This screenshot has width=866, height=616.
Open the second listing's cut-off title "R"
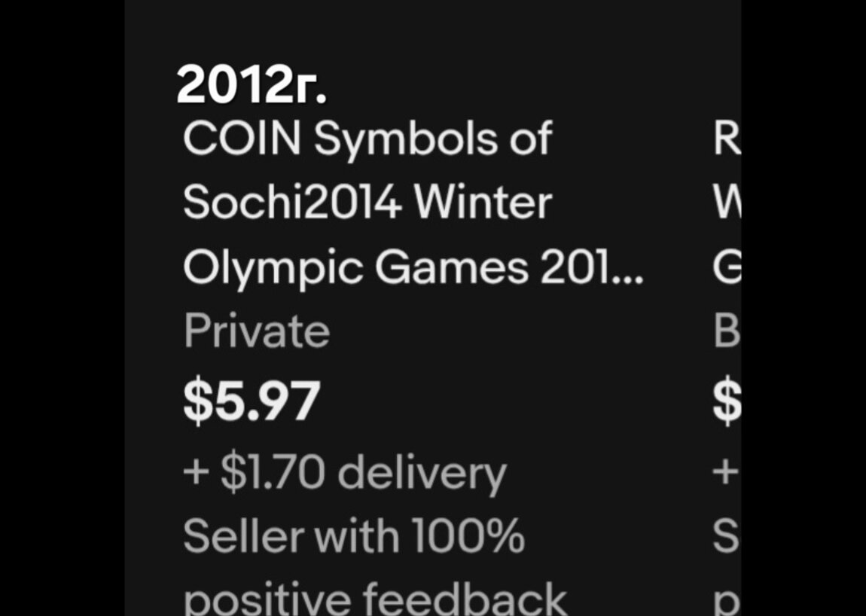[x=727, y=139]
